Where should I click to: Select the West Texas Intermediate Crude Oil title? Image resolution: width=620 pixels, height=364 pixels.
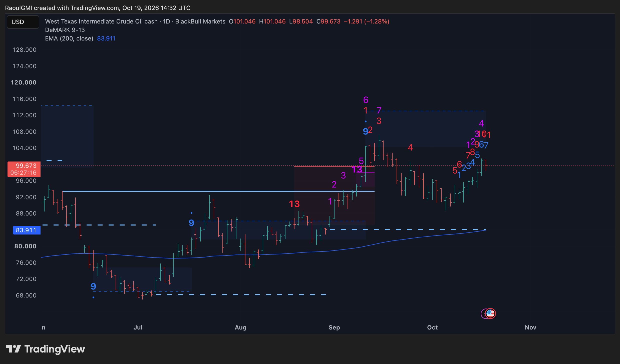coord(101,21)
